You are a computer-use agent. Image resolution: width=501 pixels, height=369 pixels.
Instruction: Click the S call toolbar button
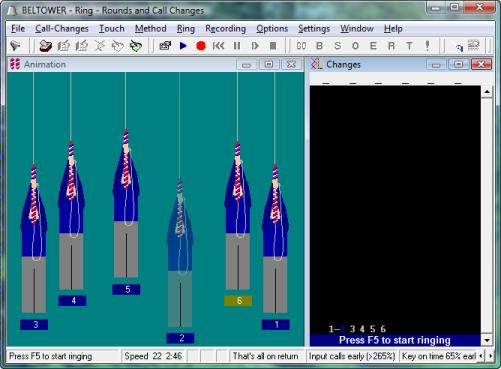(337, 46)
